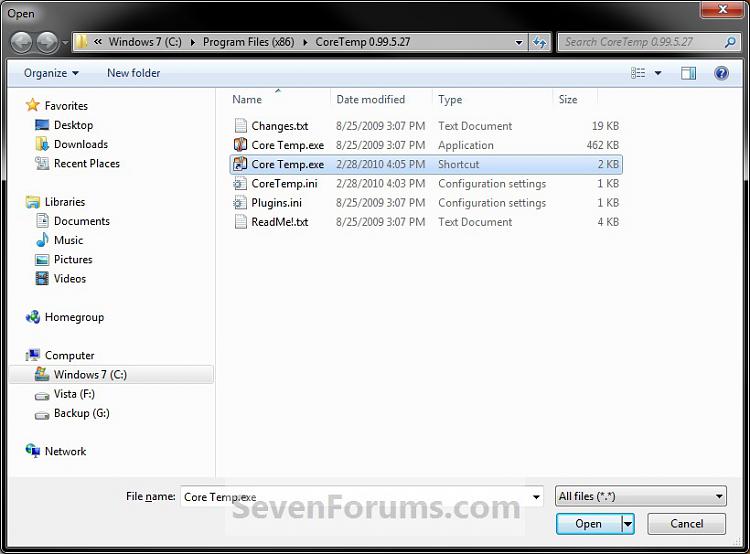Click the Forward navigation arrow
The height and width of the screenshot is (554, 750).
click(47, 43)
